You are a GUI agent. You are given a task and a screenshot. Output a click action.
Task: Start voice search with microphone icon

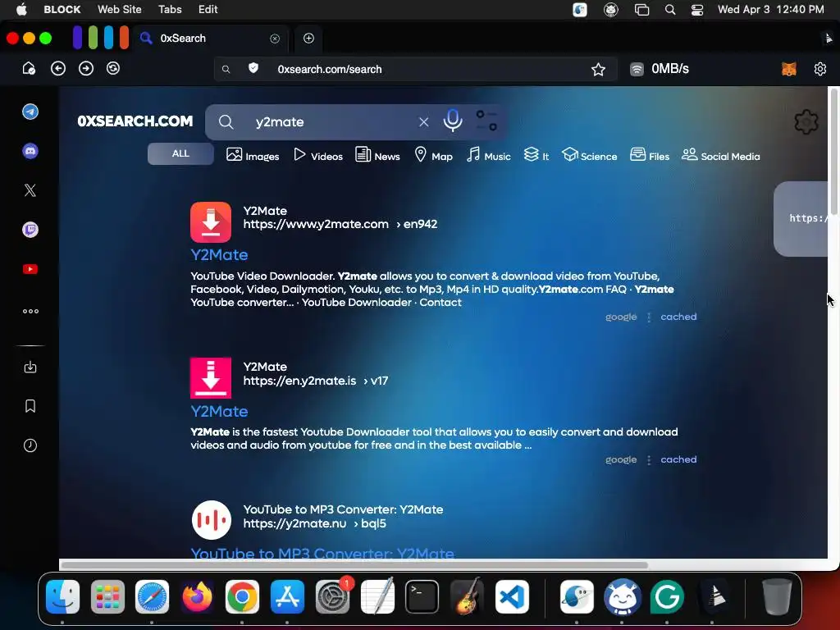coord(453,121)
